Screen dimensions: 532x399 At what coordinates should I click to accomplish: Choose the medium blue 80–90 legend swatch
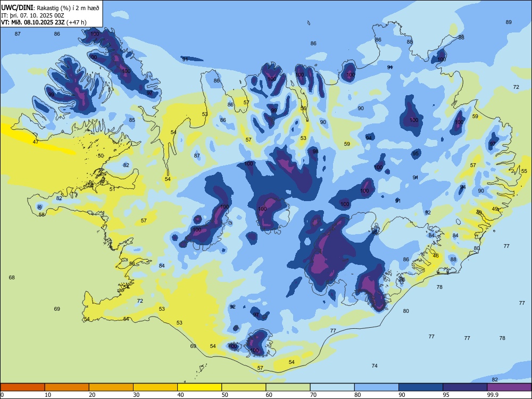376,387
